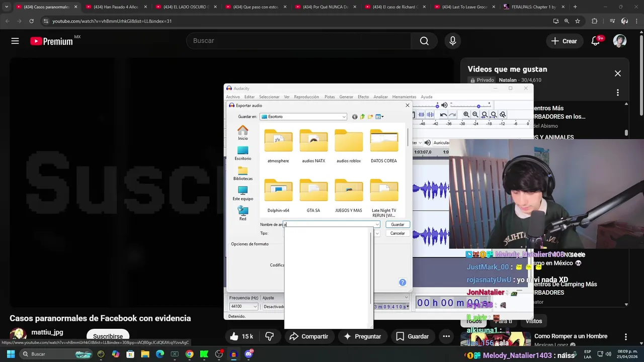Open more actions ellipsis under video
The image size is (644, 362).
[446, 336]
